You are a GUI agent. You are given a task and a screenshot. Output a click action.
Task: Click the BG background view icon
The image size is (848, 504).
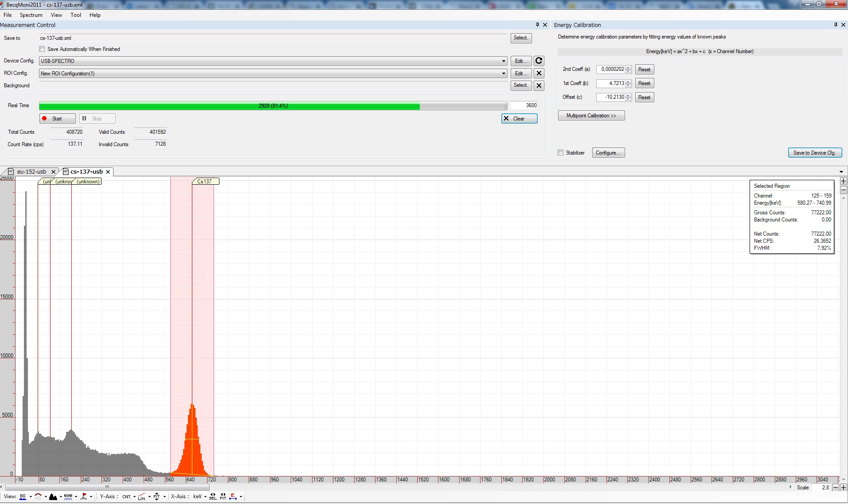23,497
